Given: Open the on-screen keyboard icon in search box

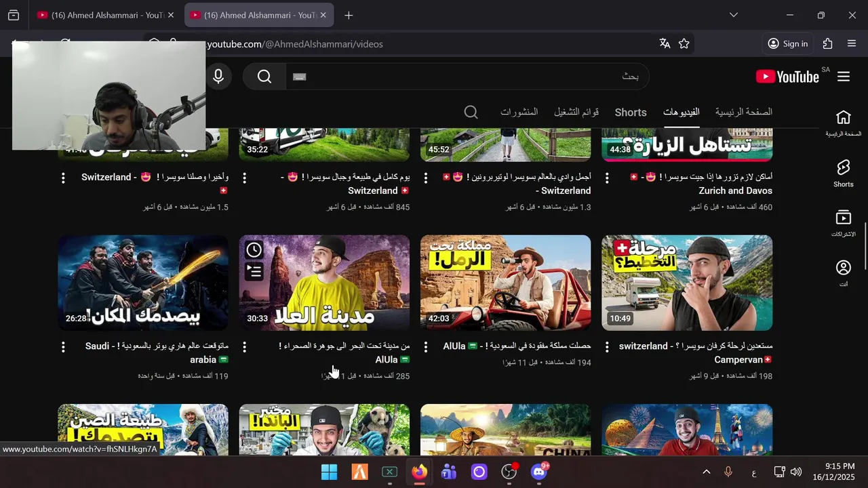Looking at the screenshot, I should 300,77.
